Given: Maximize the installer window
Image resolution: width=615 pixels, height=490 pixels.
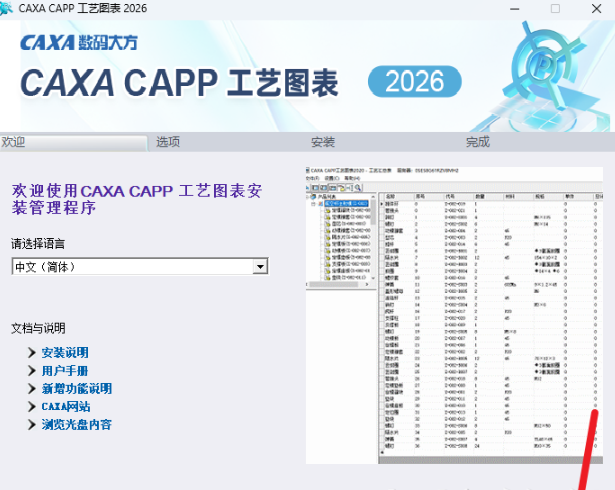Looking at the screenshot, I should click(x=555, y=9).
